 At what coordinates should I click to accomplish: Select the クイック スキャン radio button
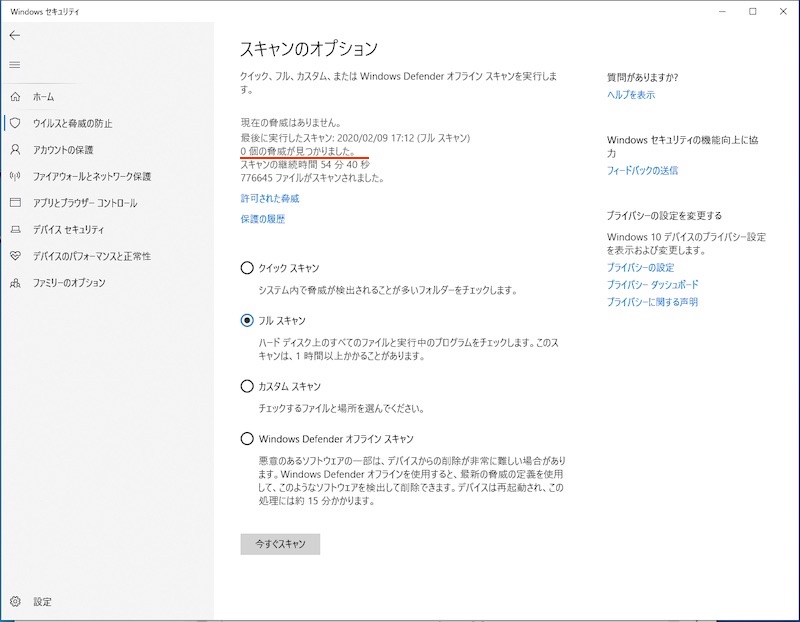[x=247, y=268]
